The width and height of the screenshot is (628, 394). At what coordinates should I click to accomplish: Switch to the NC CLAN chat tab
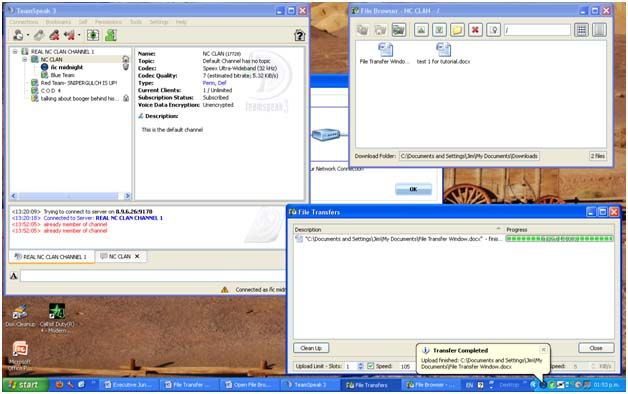click(119, 256)
